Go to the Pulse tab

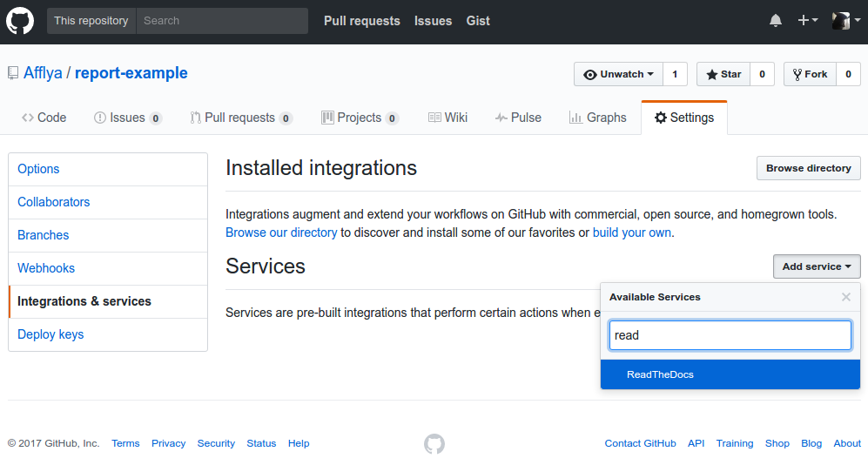pyautogui.click(x=518, y=118)
